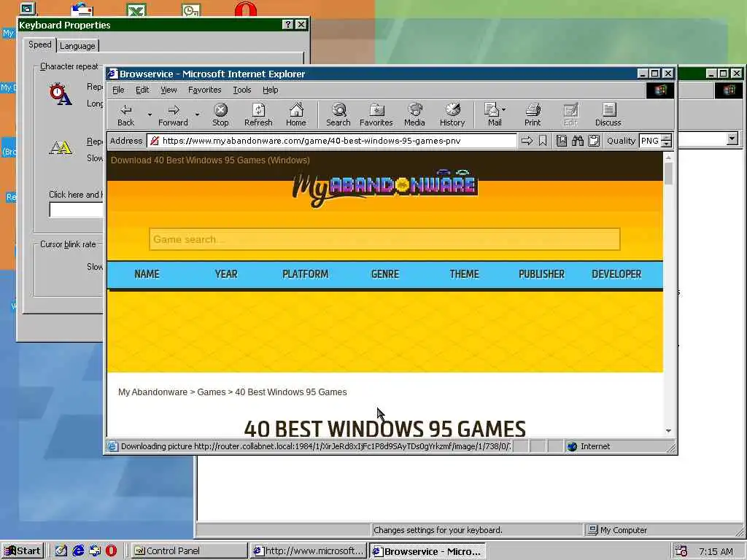
Task: Print the page with the Print button
Action: pyautogui.click(x=533, y=115)
